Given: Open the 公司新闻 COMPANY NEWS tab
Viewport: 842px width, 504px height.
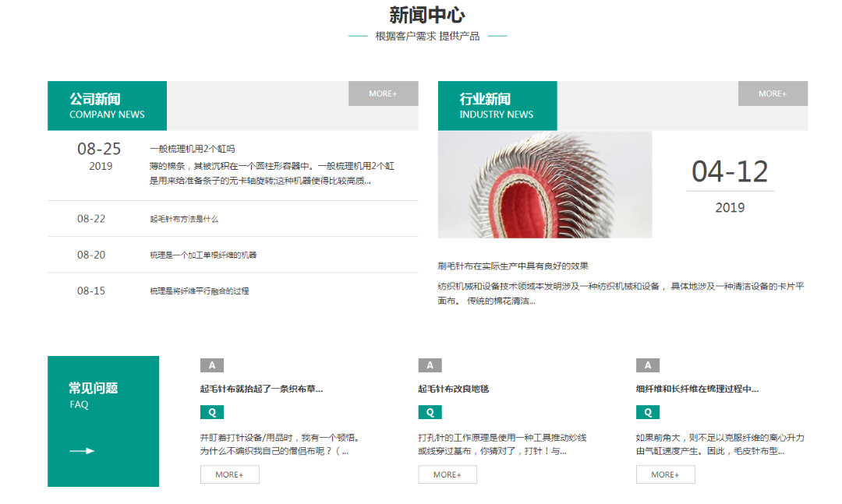Looking at the screenshot, I should [107, 106].
